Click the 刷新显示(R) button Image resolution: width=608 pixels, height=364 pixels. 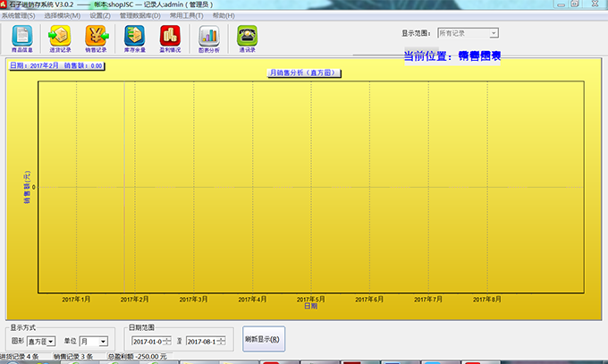(263, 340)
